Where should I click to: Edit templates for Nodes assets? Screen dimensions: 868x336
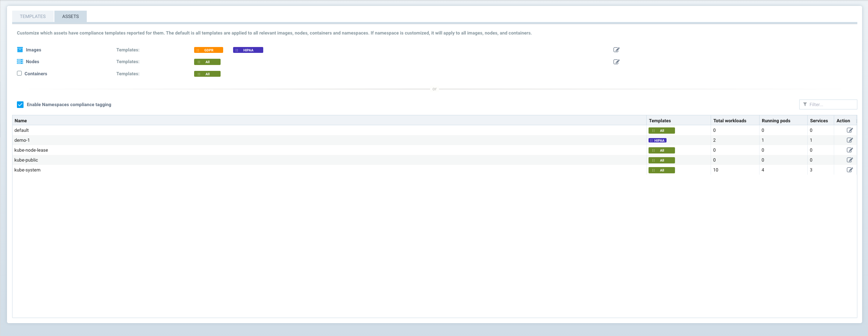coord(617,62)
